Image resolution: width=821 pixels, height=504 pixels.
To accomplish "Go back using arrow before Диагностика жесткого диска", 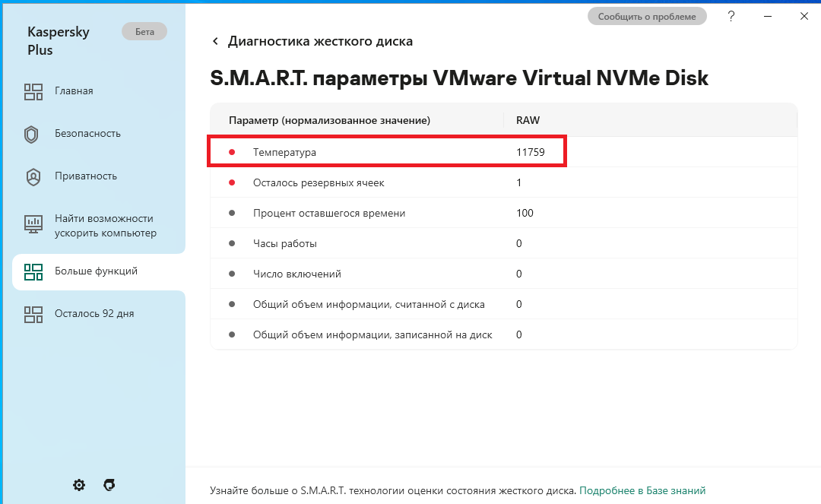I will point(215,41).
